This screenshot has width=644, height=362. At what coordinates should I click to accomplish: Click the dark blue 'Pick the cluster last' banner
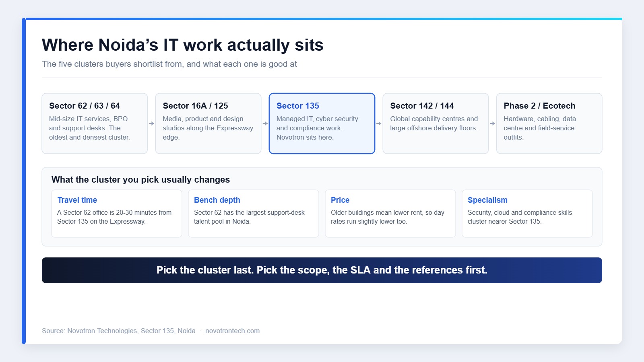point(322,270)
